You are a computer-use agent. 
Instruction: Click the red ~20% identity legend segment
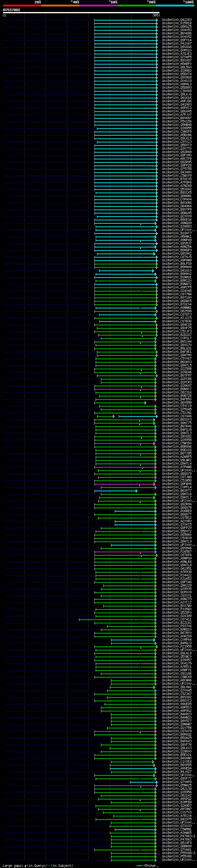[22, 6]
